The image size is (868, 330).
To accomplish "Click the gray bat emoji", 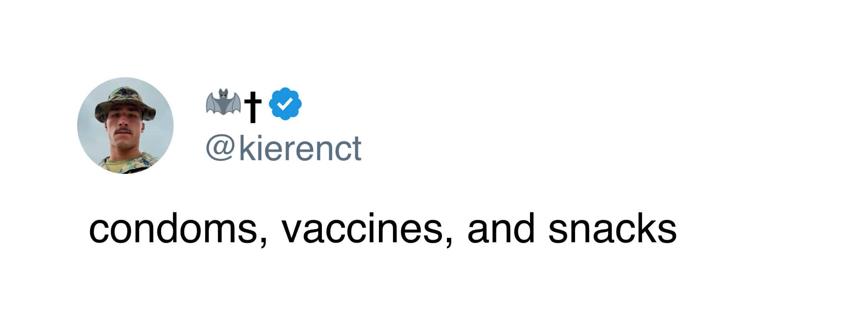I will [223, 102].
